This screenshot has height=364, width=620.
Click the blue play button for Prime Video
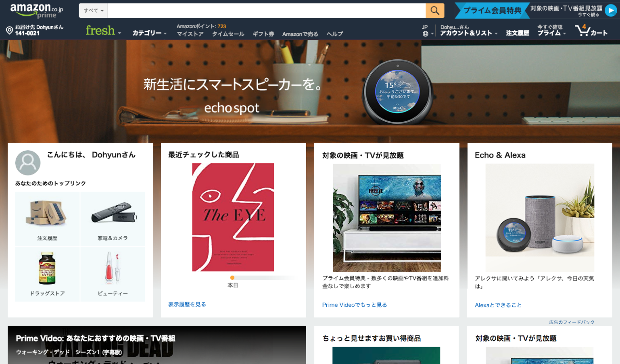coord(610,11)
